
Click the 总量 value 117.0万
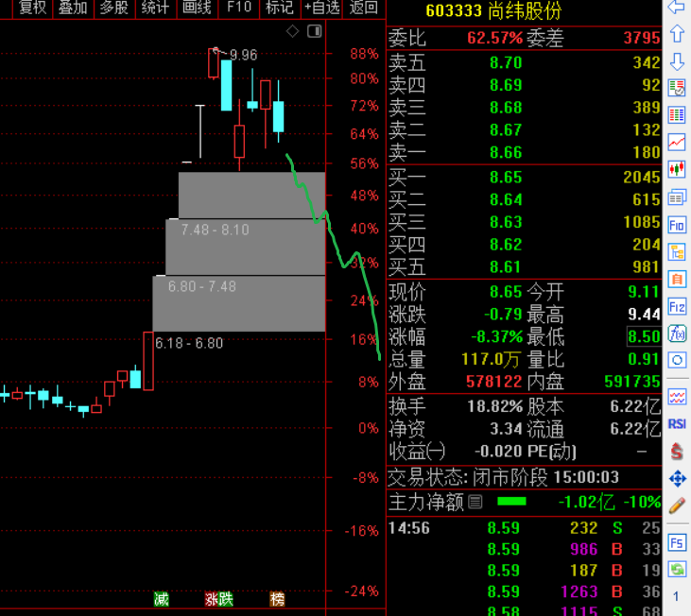pyautogui.click(x=491, y=360)
